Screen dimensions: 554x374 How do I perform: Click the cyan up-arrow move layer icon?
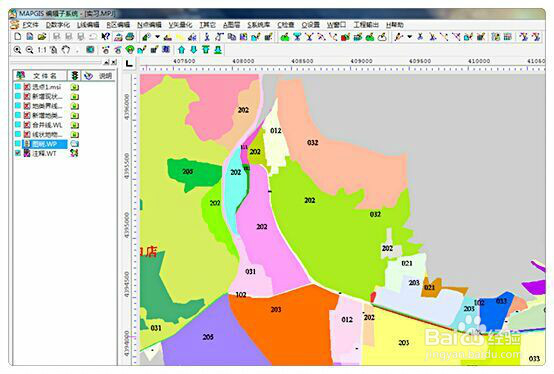(x=182, y=50)
